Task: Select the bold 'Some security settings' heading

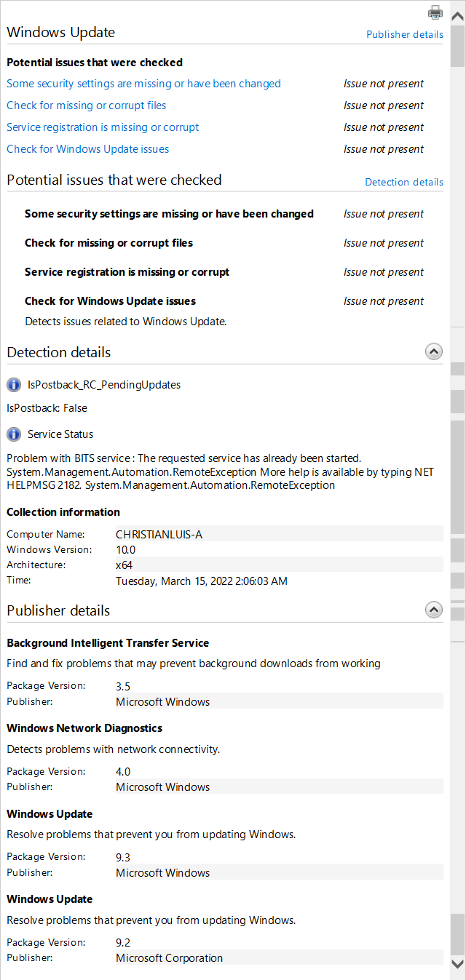Action: 169,214
